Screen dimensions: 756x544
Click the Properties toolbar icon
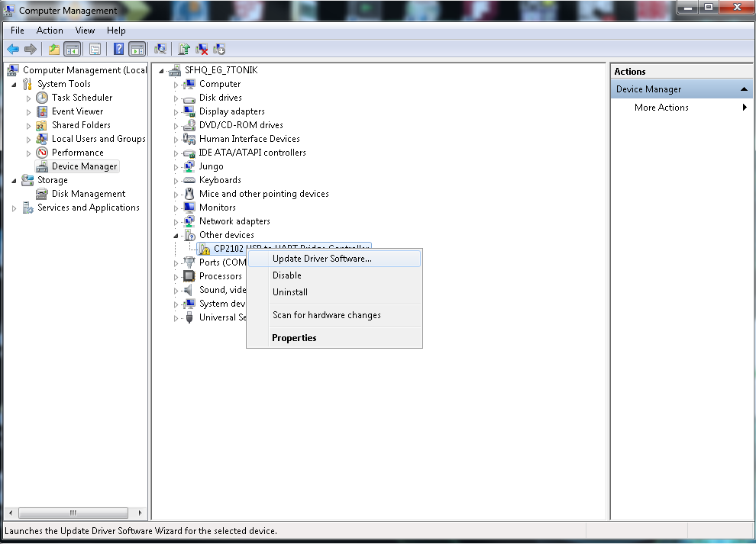[95, 49]
